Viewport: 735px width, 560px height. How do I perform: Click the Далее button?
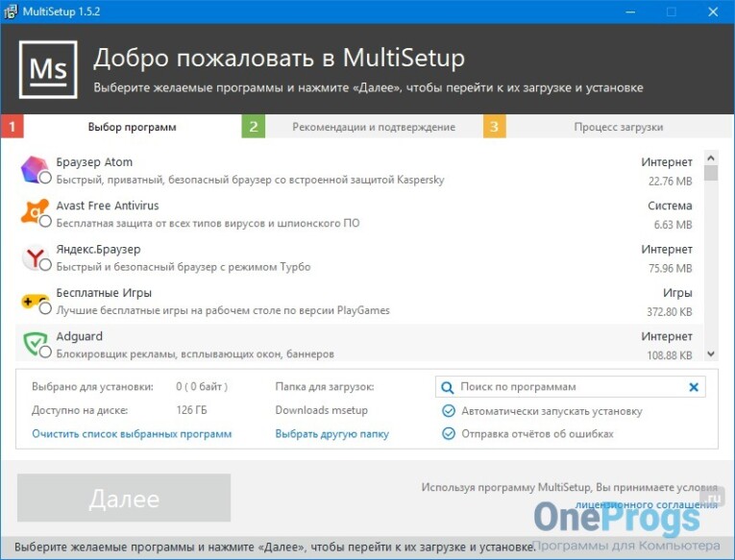pyautogui.click(x=124, y=498)
